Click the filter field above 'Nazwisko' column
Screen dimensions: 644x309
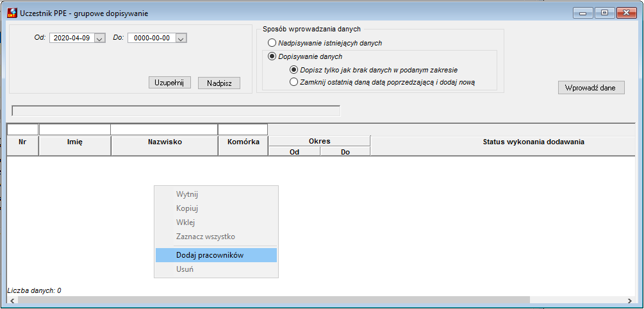tap(164, 129)
